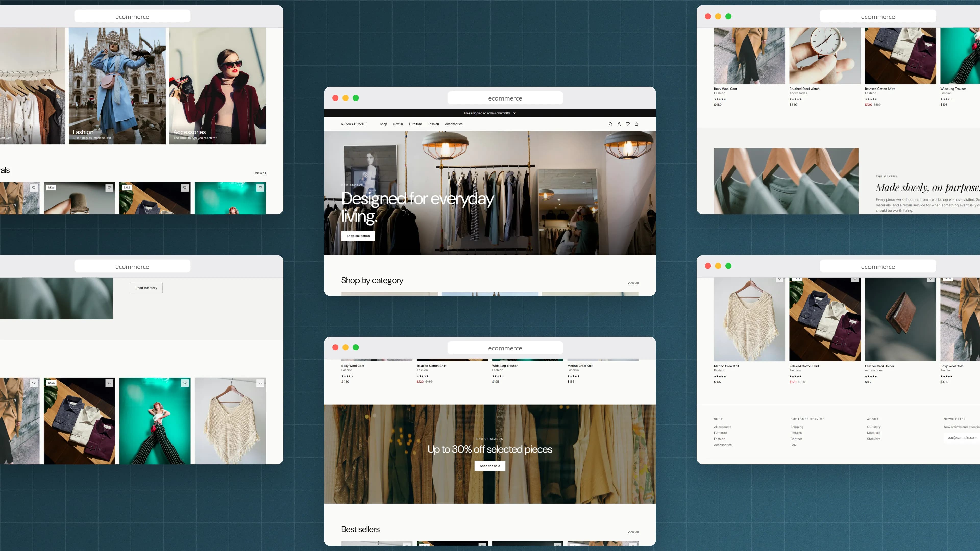Click View all under the category cards
980x551 pixels.
click(x=260, y=173)
